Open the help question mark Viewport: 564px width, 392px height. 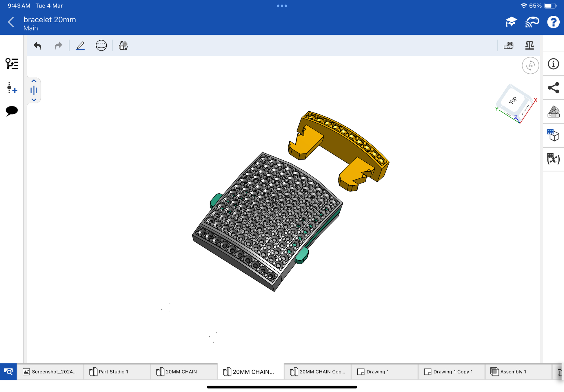click(x=553, y=22)
